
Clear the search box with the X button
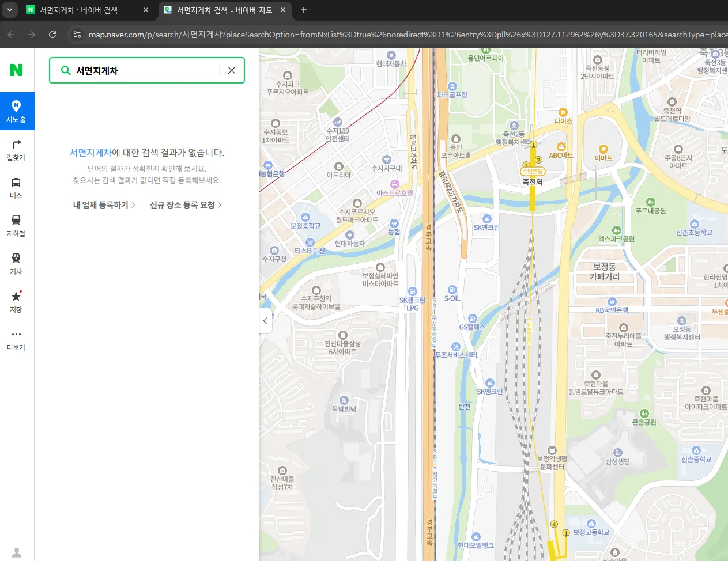coord(231,70)
